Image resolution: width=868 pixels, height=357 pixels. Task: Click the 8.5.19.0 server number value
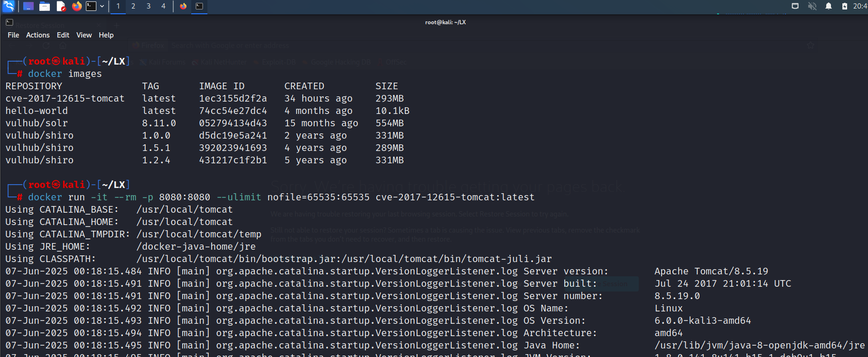click(677, 296)
